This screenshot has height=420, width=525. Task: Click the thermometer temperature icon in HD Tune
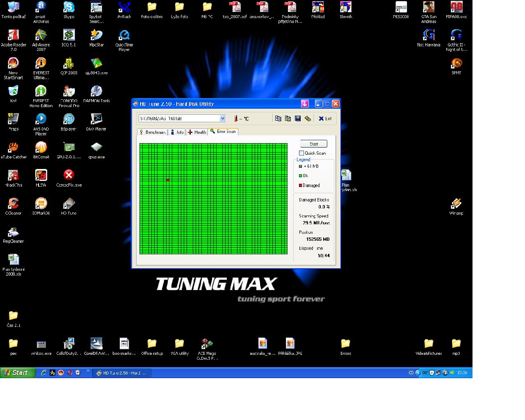pyautogui.click(x=236, y=119)
